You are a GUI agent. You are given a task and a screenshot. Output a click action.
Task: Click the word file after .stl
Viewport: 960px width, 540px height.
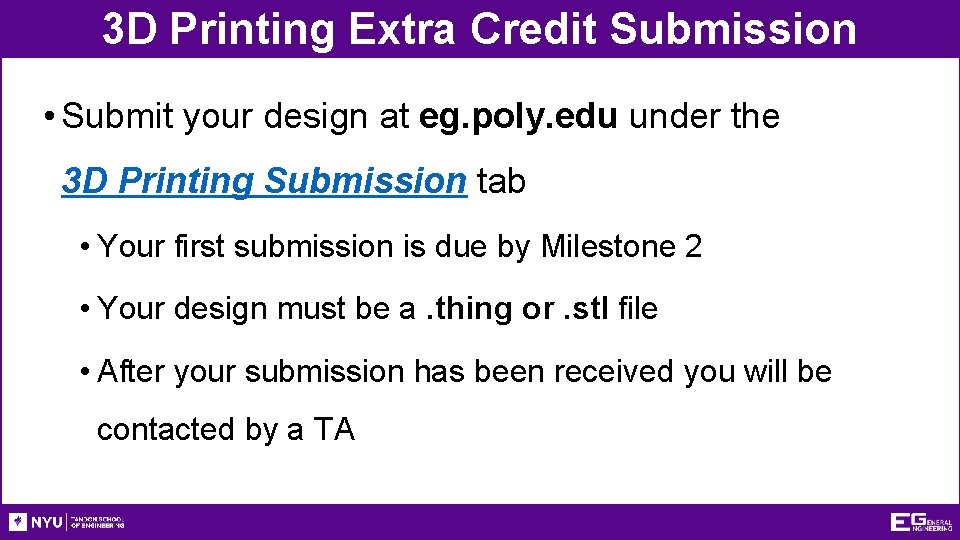coord(638,309)
